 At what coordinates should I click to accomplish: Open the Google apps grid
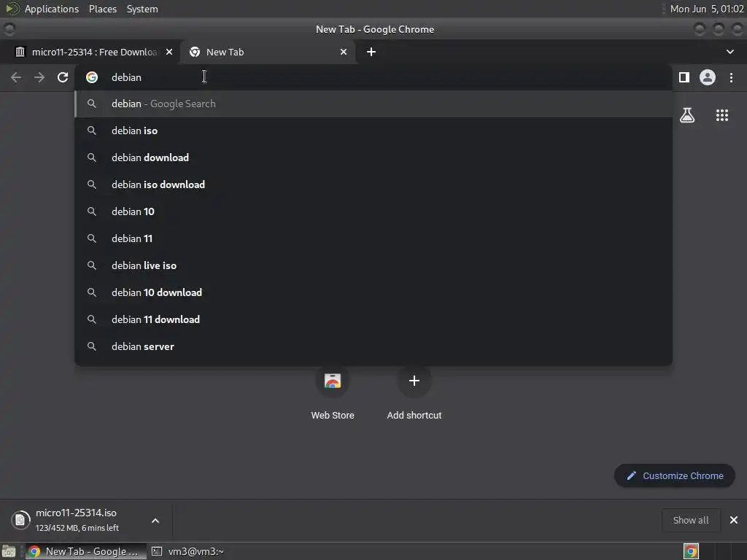point(722,115)
